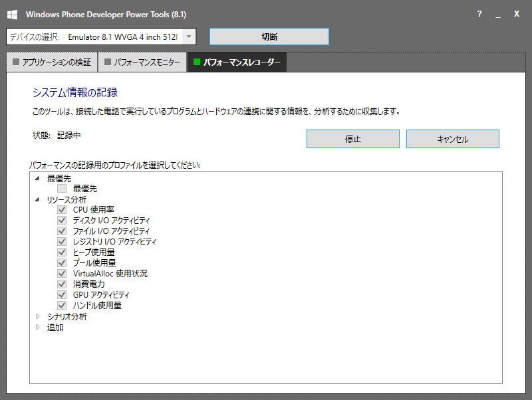Switch to the パフォーマンスモニター tab
Image resolution: width=532 pixels, height=400 pixels.
[x=142, y=62]
